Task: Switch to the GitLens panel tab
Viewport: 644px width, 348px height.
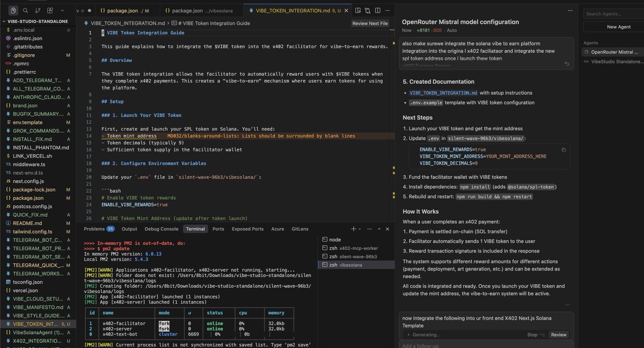Action: click(x=300, y=229)
